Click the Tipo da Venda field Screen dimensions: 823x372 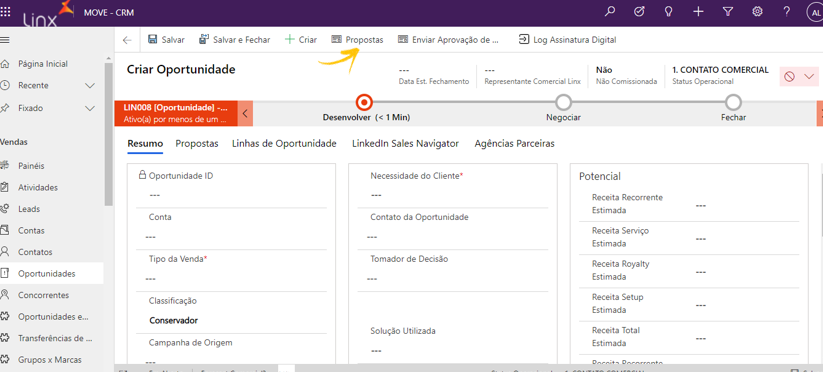231,279
